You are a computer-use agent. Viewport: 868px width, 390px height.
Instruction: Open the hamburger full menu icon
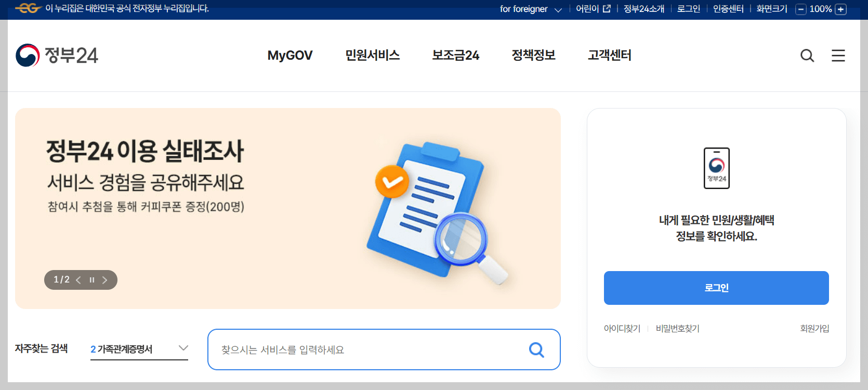[838, 56]
